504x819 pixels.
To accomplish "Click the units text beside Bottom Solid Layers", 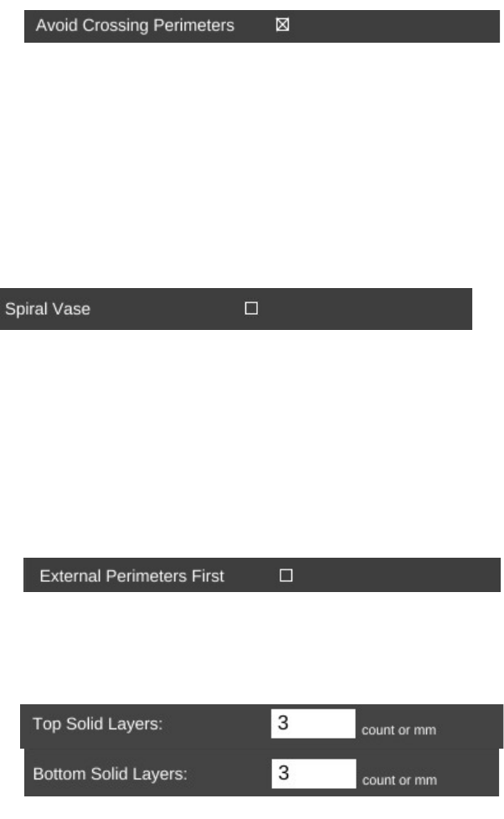I will click(399, 780).
